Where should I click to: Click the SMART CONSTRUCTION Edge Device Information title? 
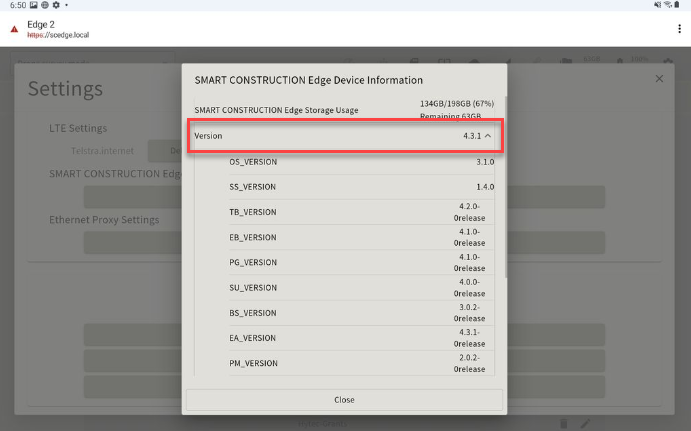[308, 80]
